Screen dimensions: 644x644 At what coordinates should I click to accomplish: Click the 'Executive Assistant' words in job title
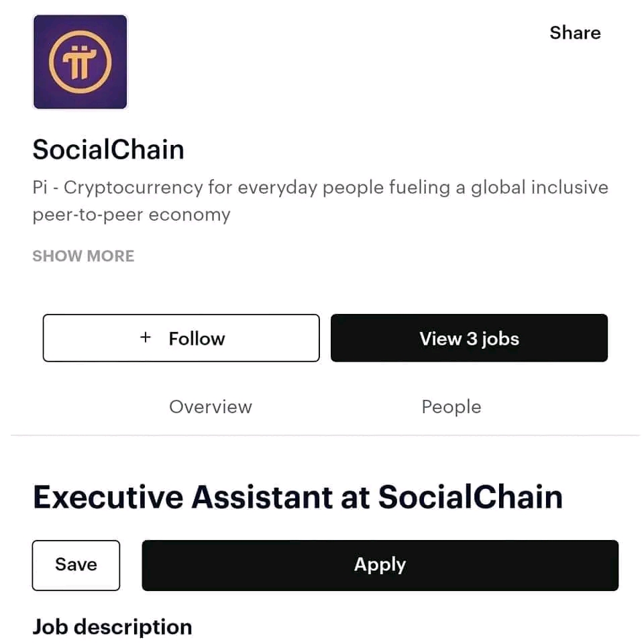coord(182,497)
